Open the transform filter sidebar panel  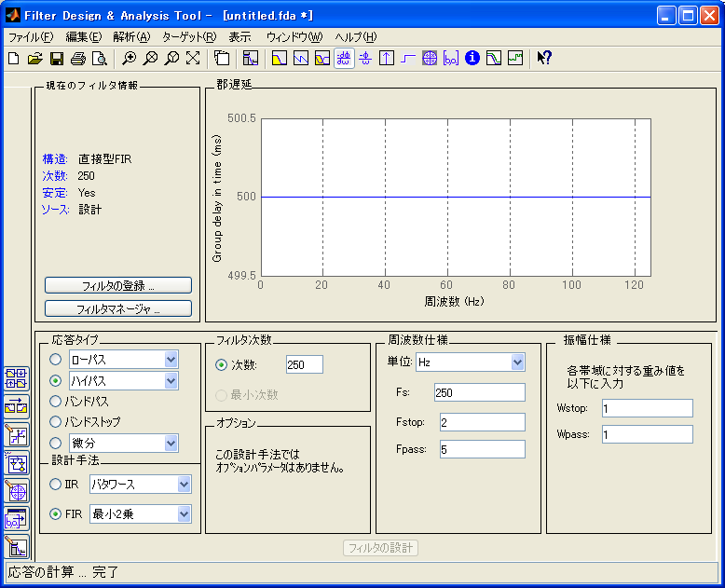pos(17,407)
